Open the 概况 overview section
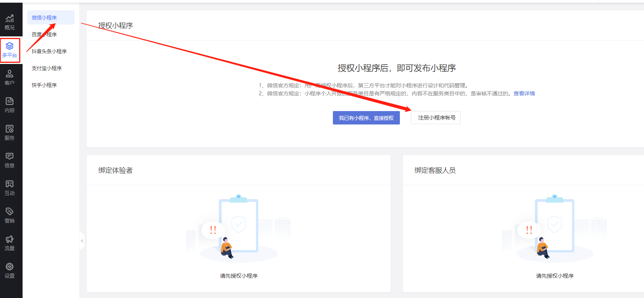 10,22
